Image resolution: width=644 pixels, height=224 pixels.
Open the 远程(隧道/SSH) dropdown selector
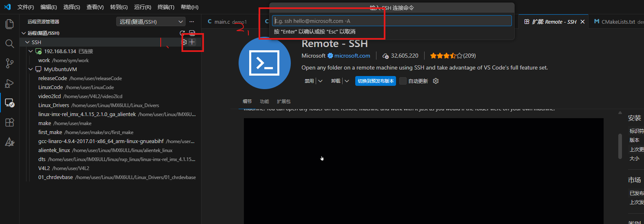tap(151, 22)
